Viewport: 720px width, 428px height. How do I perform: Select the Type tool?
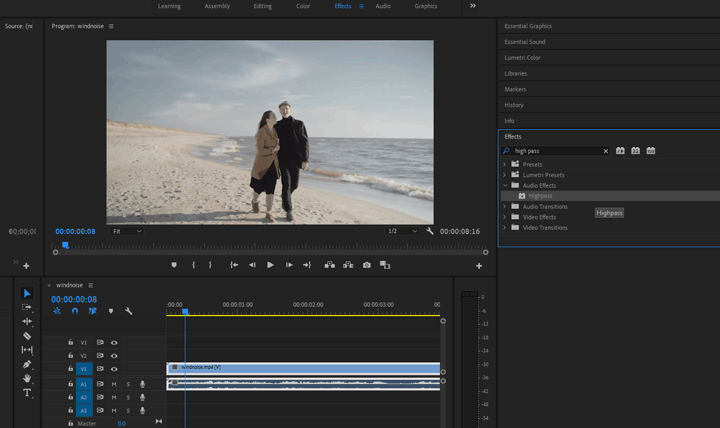27,393
